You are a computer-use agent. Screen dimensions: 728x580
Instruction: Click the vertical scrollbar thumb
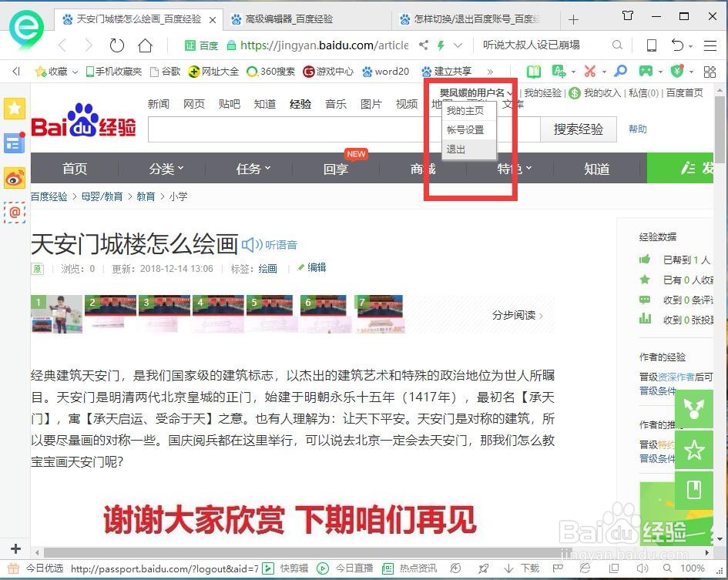(720, 129)
